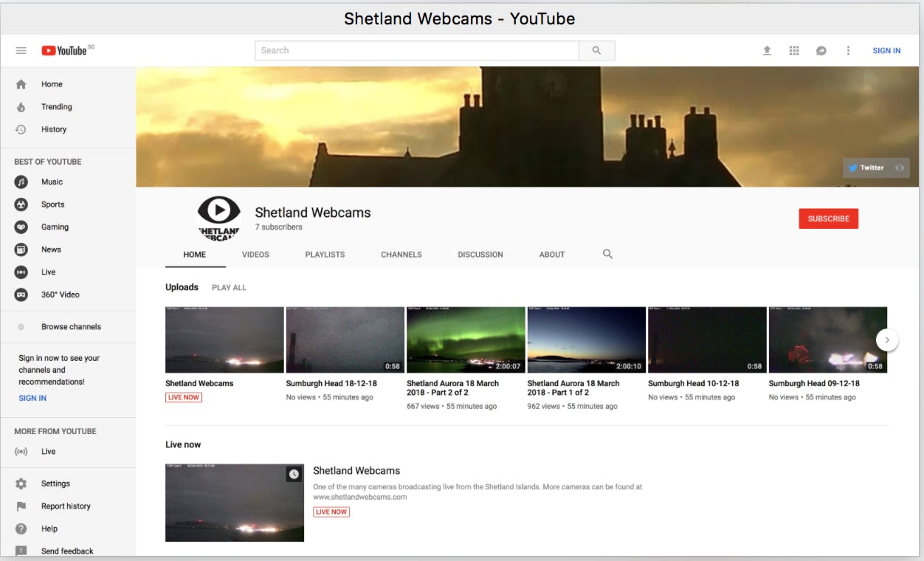The height and width of the screenshot is (561, 924).
Task: Click the Trending label in sidebar
Action: click(57, 107)
